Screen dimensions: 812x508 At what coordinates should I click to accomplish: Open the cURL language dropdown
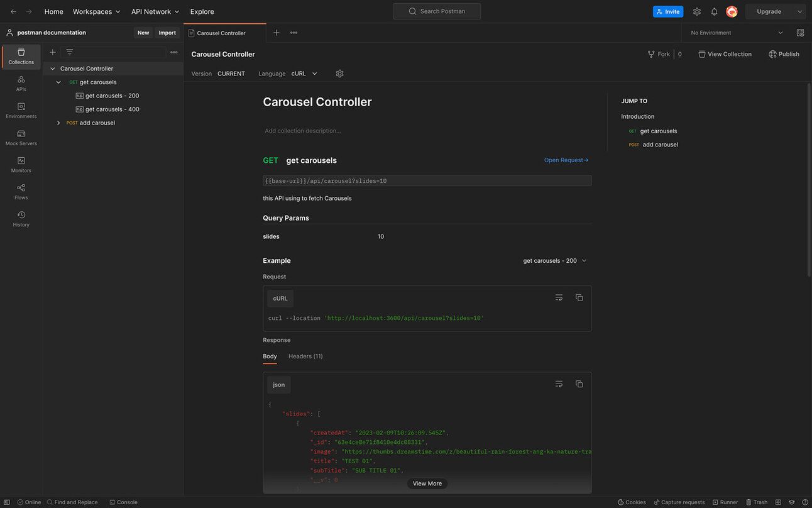304,74
